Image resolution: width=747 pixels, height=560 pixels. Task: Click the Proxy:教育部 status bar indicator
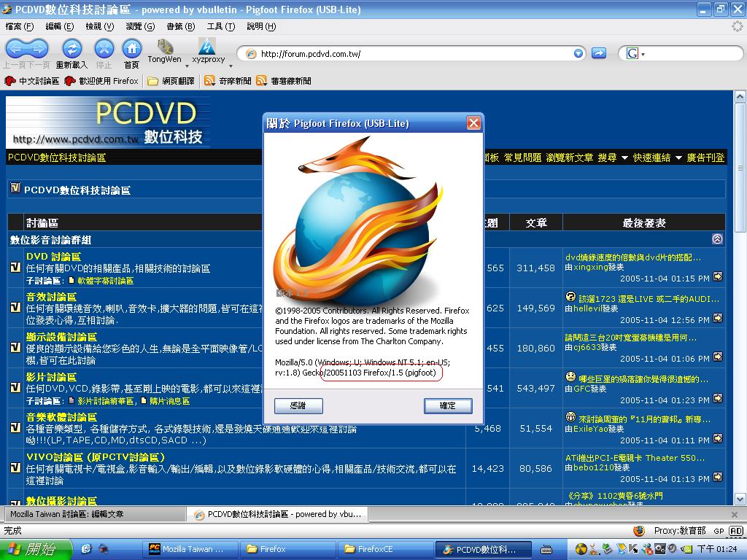[680, 531]
